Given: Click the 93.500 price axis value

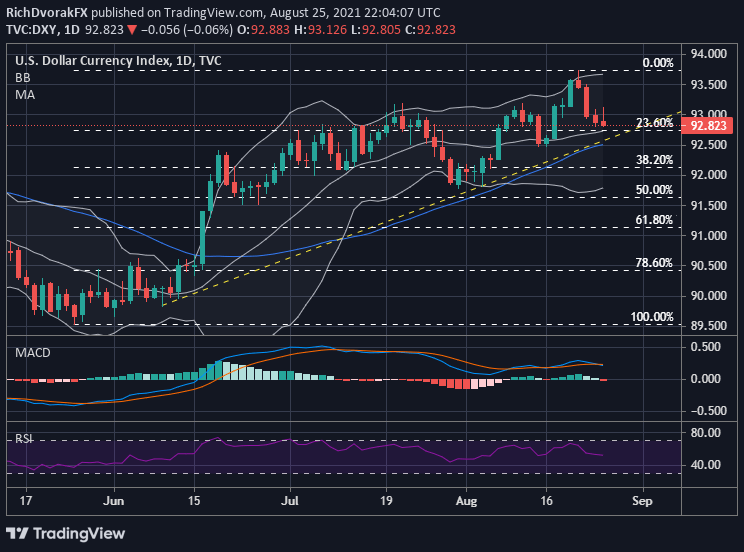Looking at the screenshot, I should click(708, 84).
